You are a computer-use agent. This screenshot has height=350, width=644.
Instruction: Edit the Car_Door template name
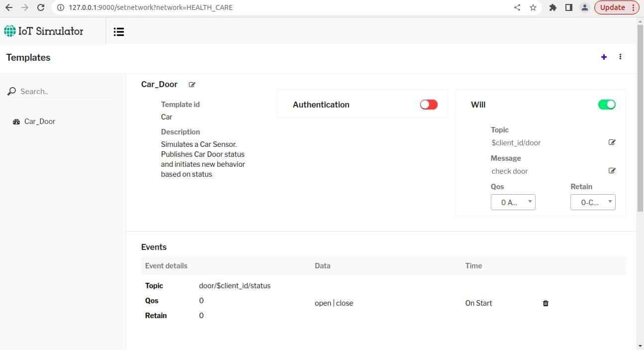tap(192, 85)
